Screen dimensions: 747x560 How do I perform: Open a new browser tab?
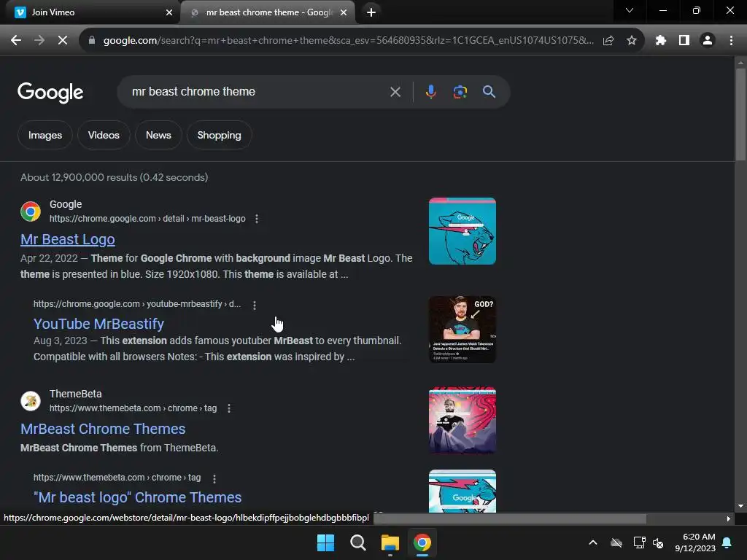click(371, 12)
